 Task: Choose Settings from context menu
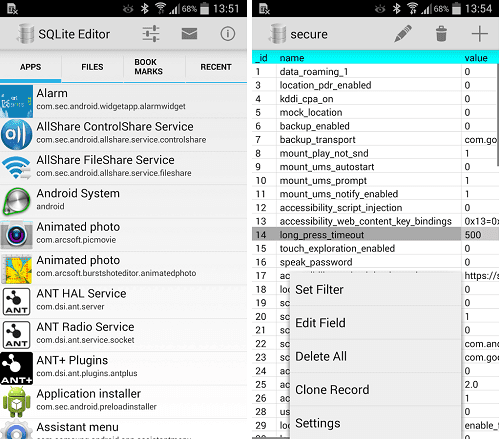[376, 423]
